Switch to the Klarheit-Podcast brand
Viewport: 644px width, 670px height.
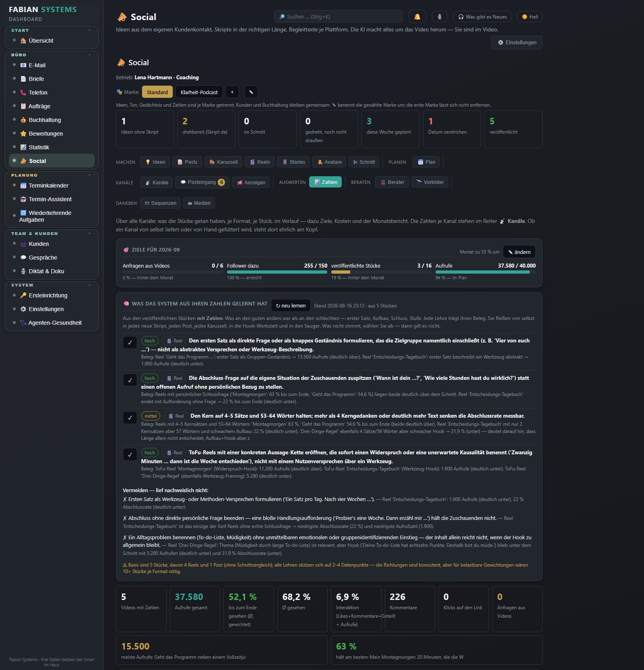pos(199,92)
